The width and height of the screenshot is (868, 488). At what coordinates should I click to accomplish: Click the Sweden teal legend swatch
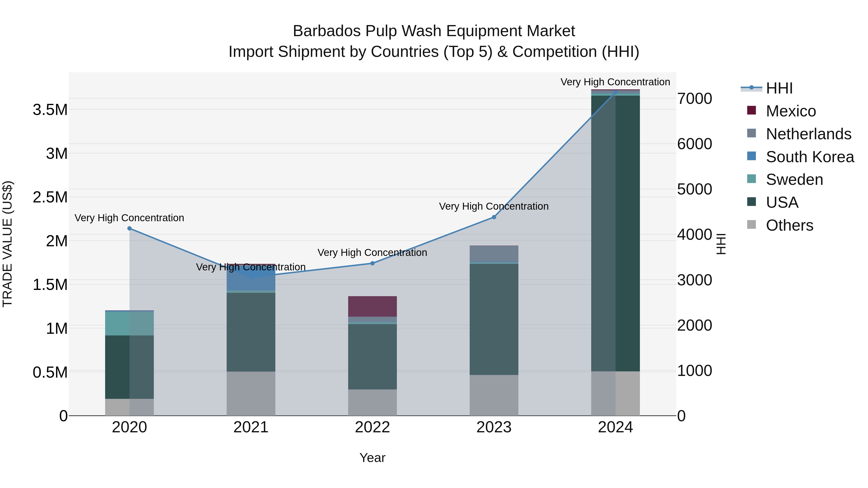click(751, 179)
